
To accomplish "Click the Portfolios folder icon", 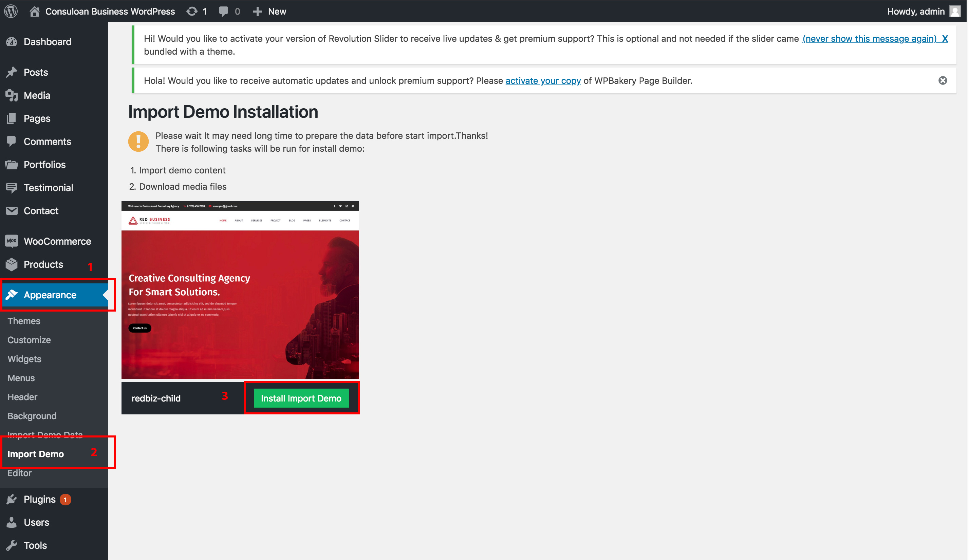I will (x=12, y=165).
